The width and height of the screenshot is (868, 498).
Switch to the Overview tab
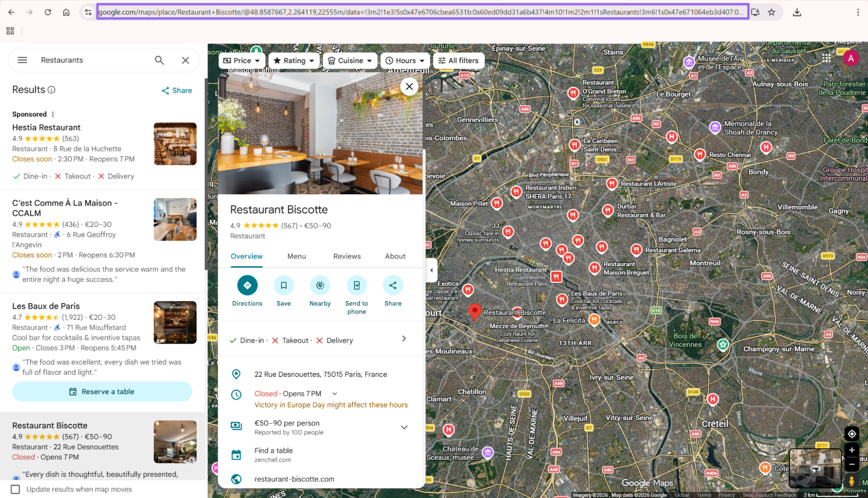coord(247,256)
